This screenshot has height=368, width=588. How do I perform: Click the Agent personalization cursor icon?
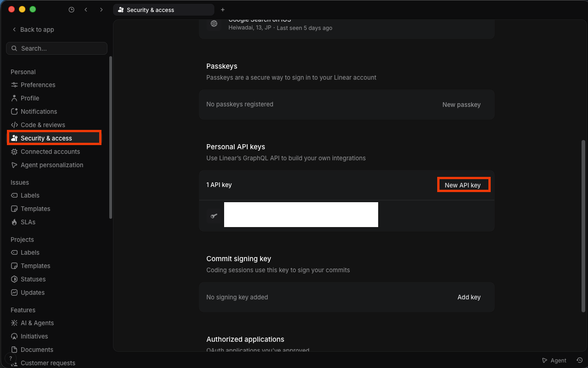point(14,165)
